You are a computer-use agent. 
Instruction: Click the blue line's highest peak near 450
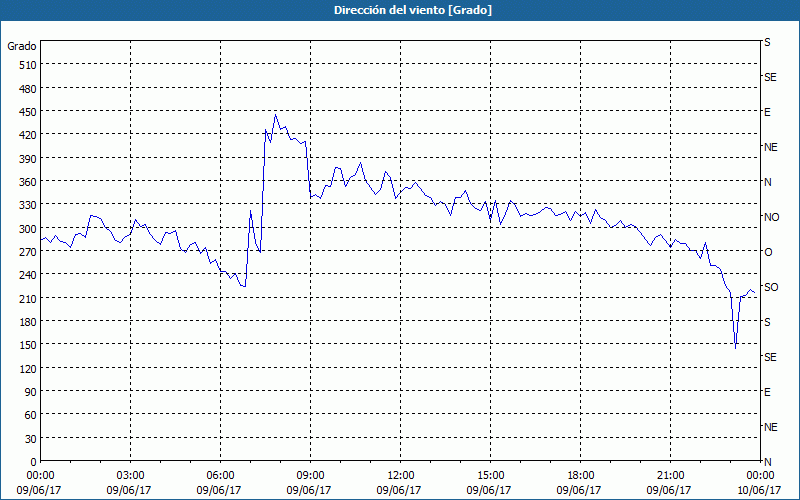click(x=276, y=115)
